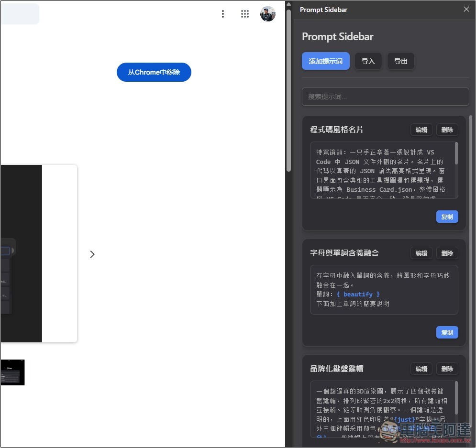Click the { beautify } variable text
The width and height of the screenshot is (476, 448).
[358, 294]
